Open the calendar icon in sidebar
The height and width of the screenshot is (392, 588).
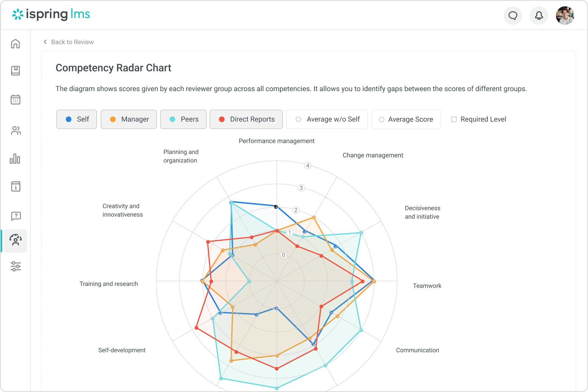click(15, 99)
